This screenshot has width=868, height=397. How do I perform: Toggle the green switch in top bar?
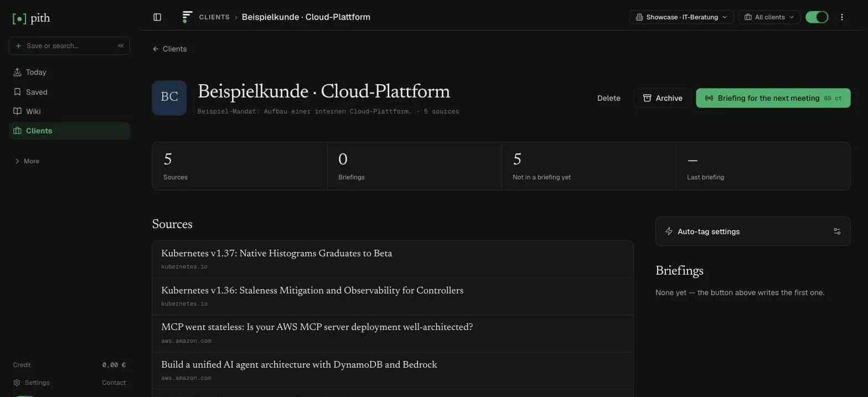pos(817,17)
